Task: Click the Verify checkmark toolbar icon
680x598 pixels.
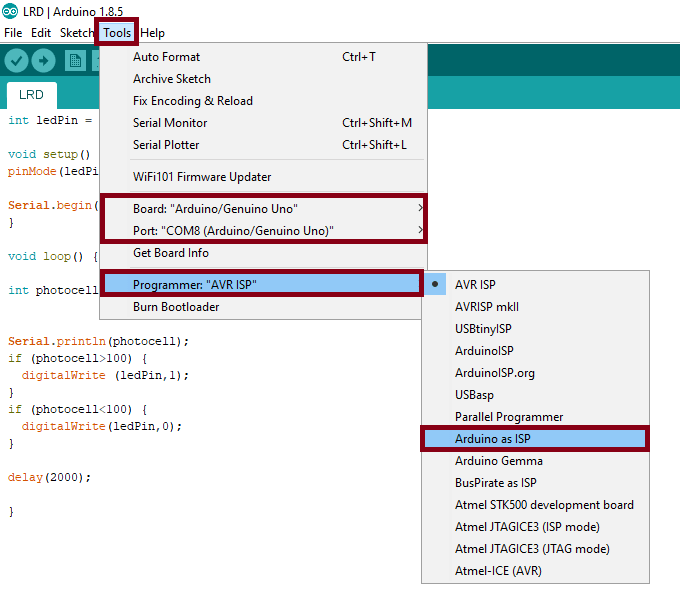Action: click(16, 60)
